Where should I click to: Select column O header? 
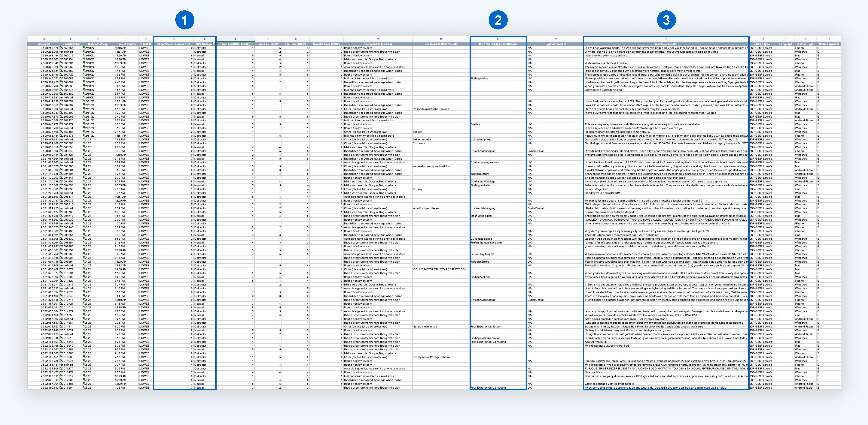pos(498,39)
